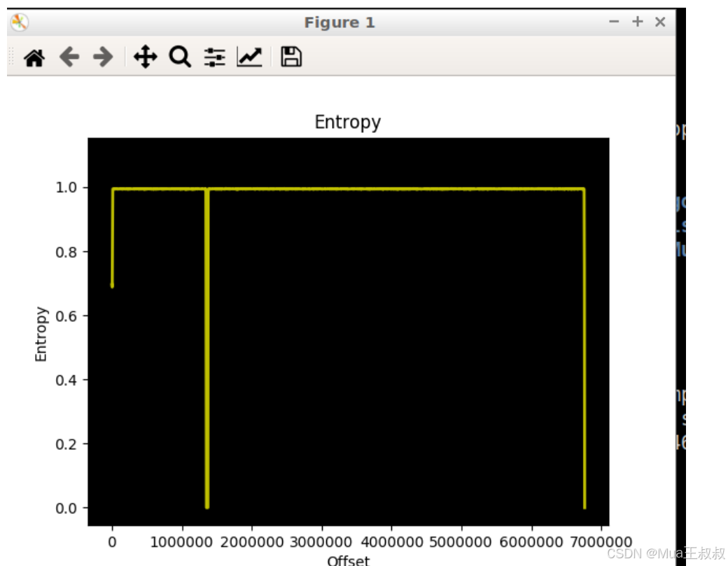Click the x-axis tick label 4000000

click(391, 542)
